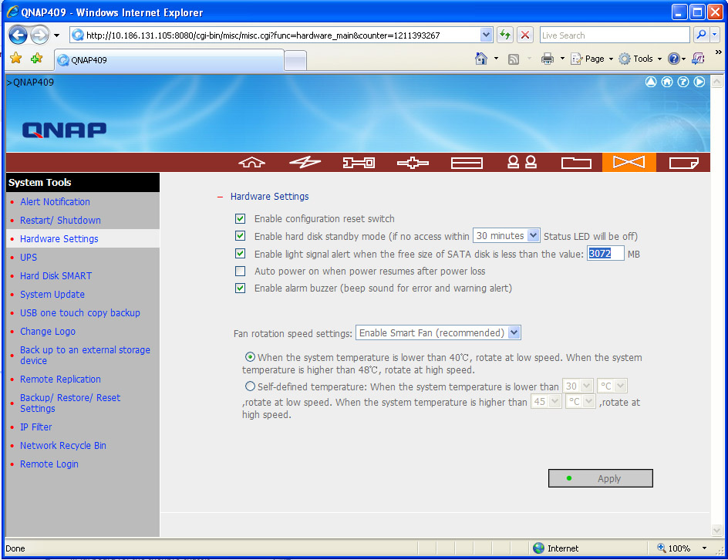Open the Change Logo link

[47, 332]
